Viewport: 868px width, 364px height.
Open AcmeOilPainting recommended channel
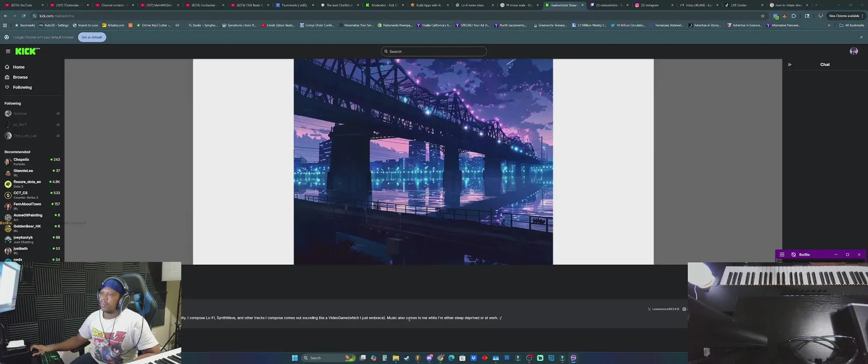pyautogui.click(x=32, y=217)
